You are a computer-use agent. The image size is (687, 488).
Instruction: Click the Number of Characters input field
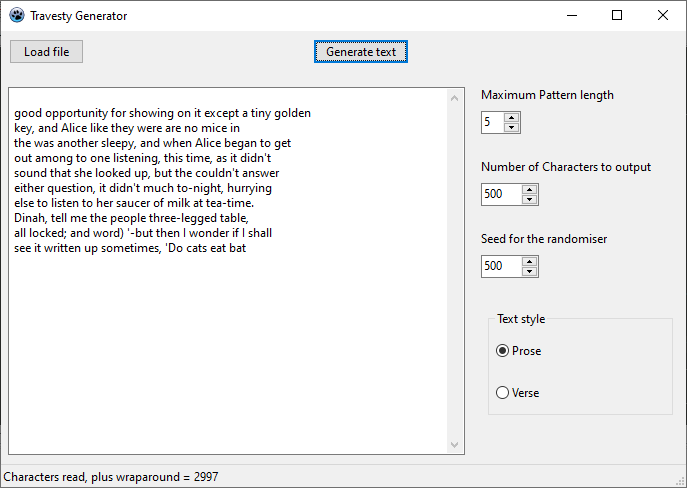502,194
